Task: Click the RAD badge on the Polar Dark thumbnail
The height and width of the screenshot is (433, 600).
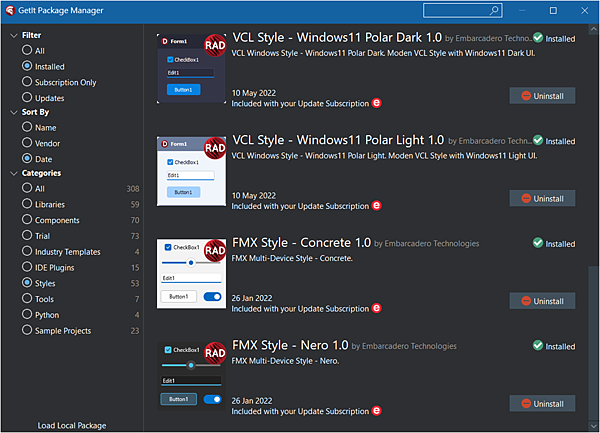Action: pyautogui.click(x=215, y=45)
